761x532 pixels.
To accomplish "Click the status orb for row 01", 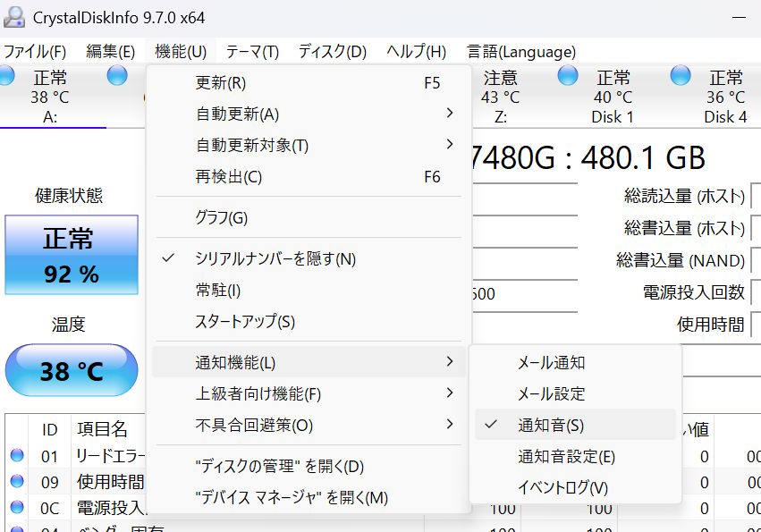I will [x=17, y=455].
